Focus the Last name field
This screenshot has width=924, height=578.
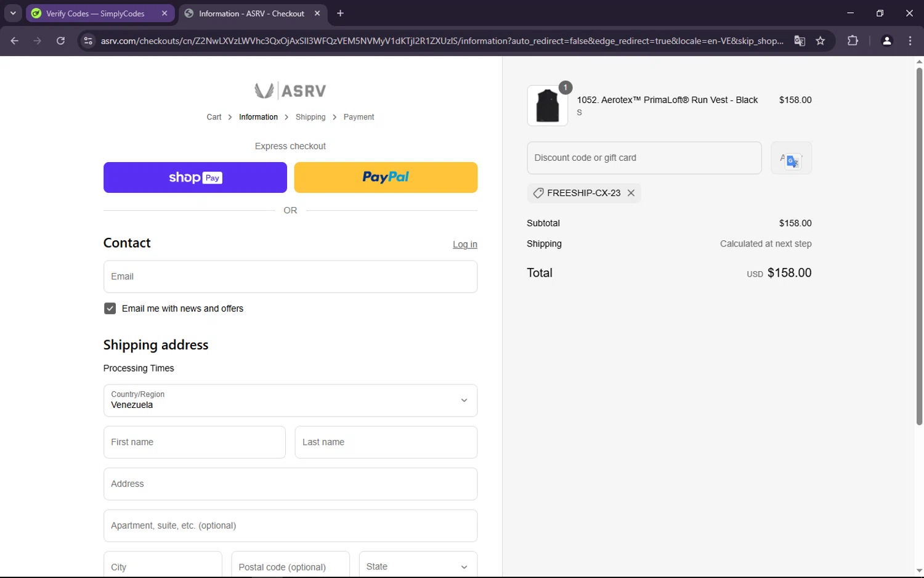[386, 442]
